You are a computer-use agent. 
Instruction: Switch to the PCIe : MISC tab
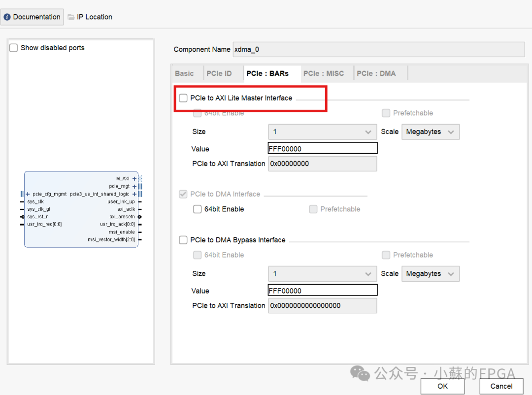[x=324, y=73]
